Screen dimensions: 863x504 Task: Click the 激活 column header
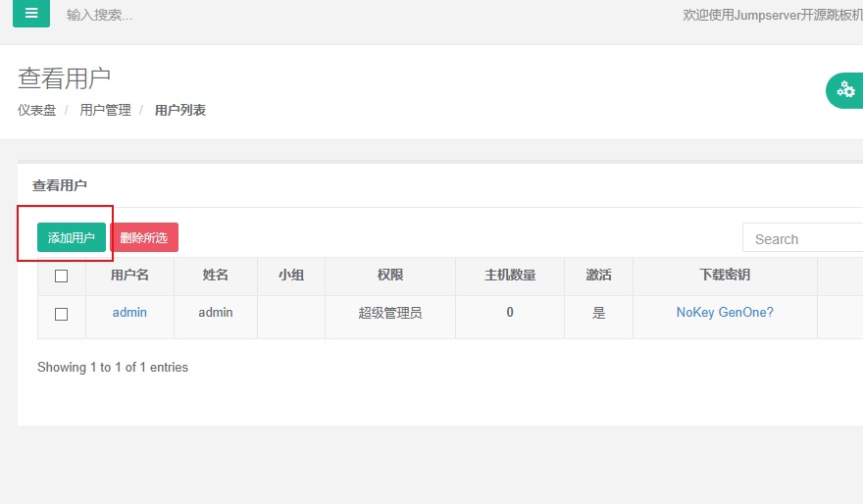(598, 276)
